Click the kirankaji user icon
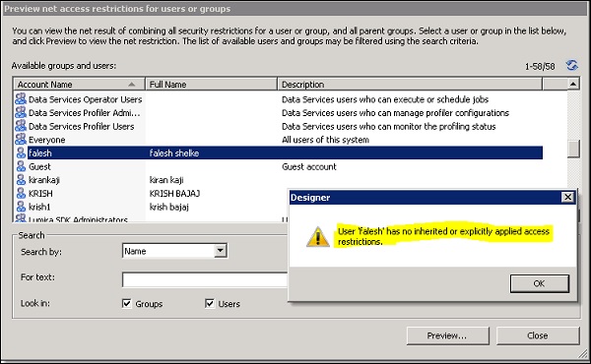Viewport: 591px width, 364px height. click(x=21, y=180)
